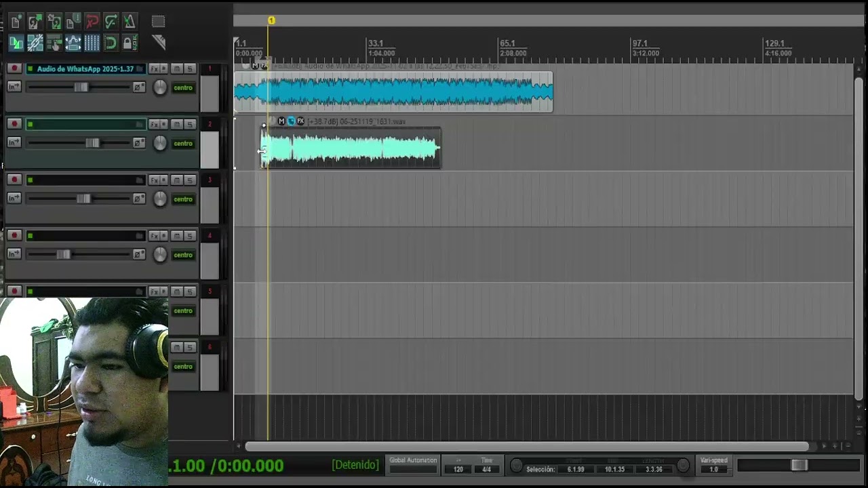Open FX chain for track 4
868x488 pixels.
point(154,235)
